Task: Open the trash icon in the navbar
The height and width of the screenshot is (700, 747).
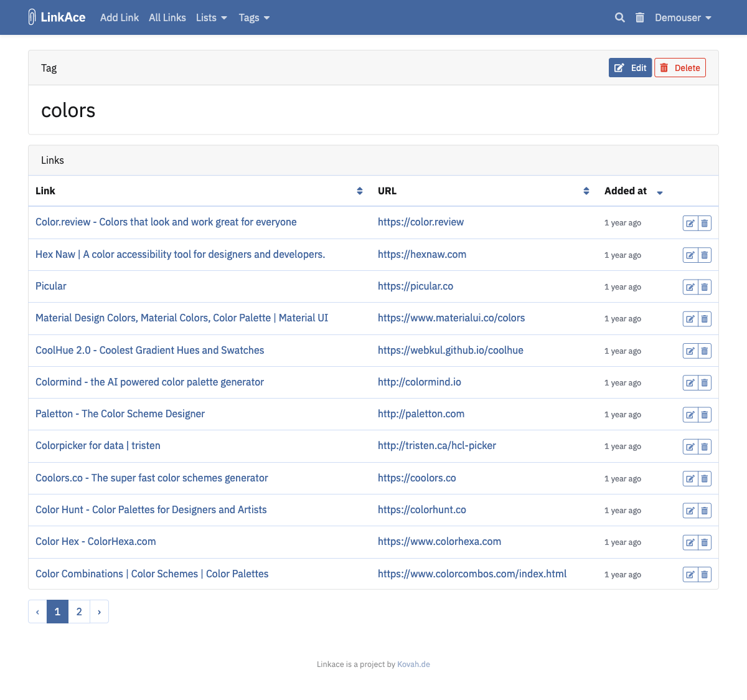Action: pos(639,17)
